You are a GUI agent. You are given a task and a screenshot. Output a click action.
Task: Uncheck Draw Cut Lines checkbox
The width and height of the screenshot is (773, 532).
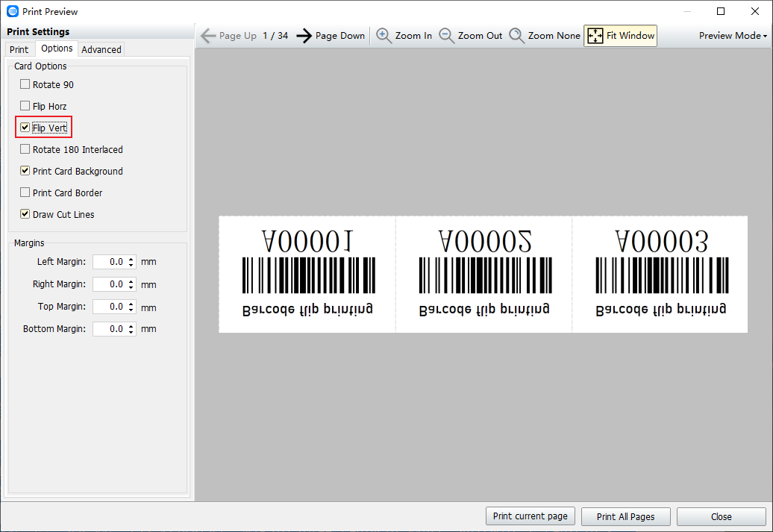tap(25, 214)
